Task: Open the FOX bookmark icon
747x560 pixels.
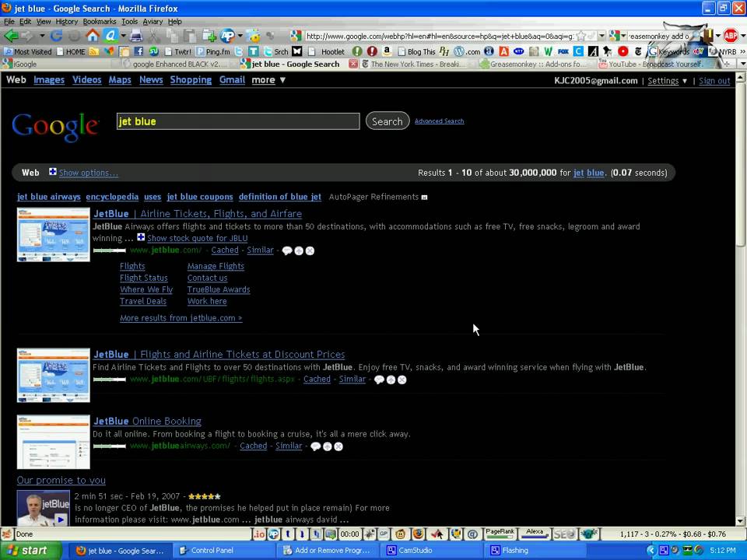Action: tap(563, 51)
